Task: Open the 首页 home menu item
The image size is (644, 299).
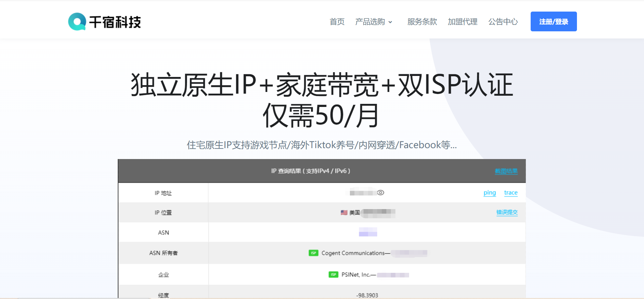Action: pos(337,22)
